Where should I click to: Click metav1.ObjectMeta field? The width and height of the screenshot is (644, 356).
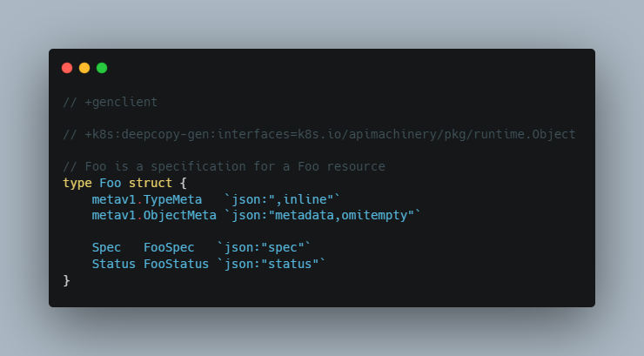(154, 215)
